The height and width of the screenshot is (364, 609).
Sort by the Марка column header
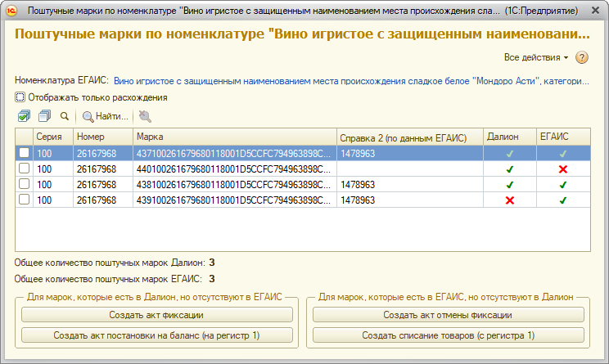pyautogui.click(x=235, y=137)
